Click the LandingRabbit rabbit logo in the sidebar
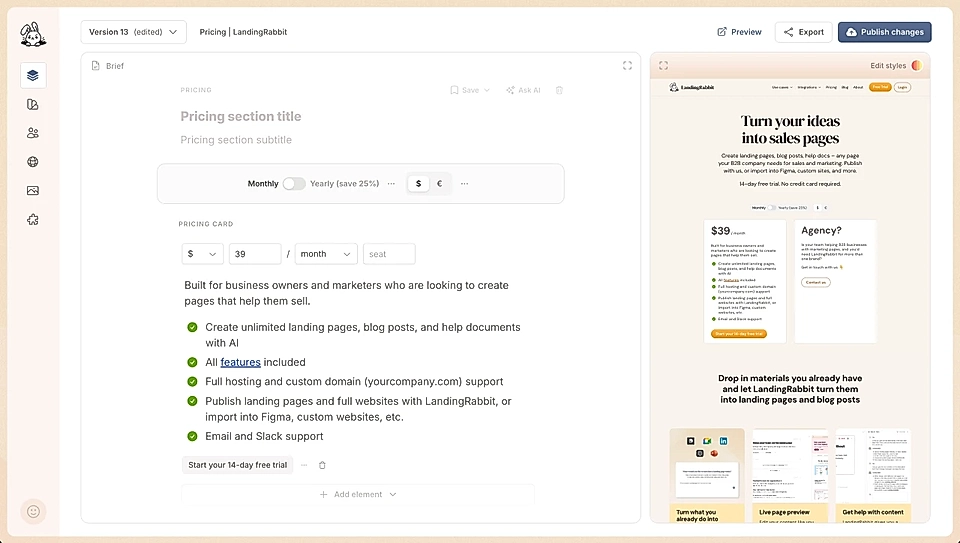The width and height of the screenshot is (960, 543). 33,35
